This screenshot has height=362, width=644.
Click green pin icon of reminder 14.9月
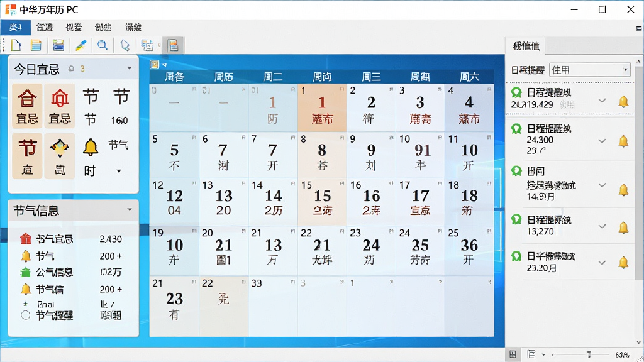[516, 171]
